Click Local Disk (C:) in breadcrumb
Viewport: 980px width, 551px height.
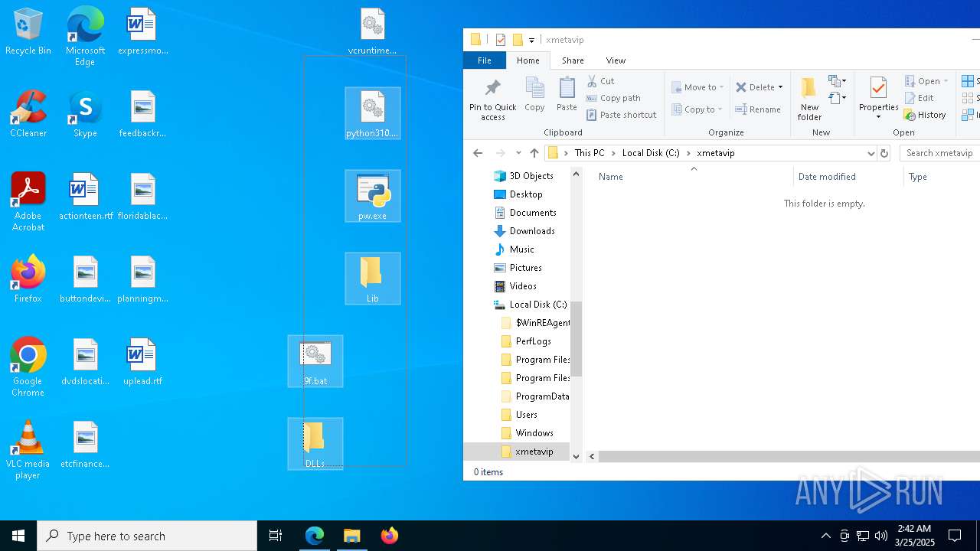point(651,153)
